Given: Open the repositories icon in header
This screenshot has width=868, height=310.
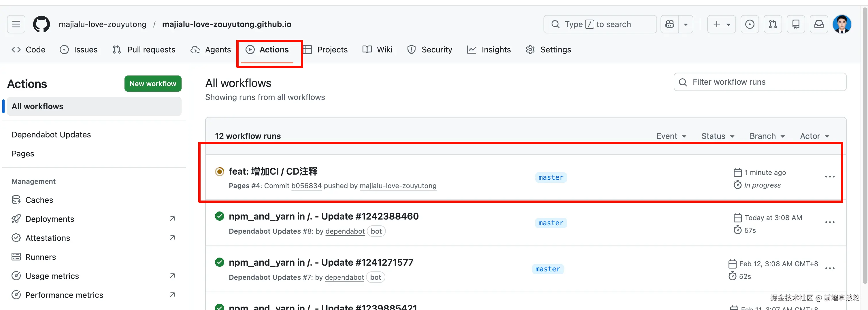Looking at the screenshot, I should [796, 24].
